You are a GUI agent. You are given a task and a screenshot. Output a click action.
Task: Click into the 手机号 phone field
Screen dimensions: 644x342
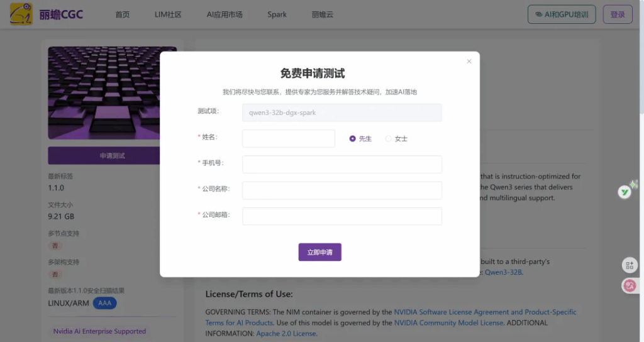pos(341,164)
